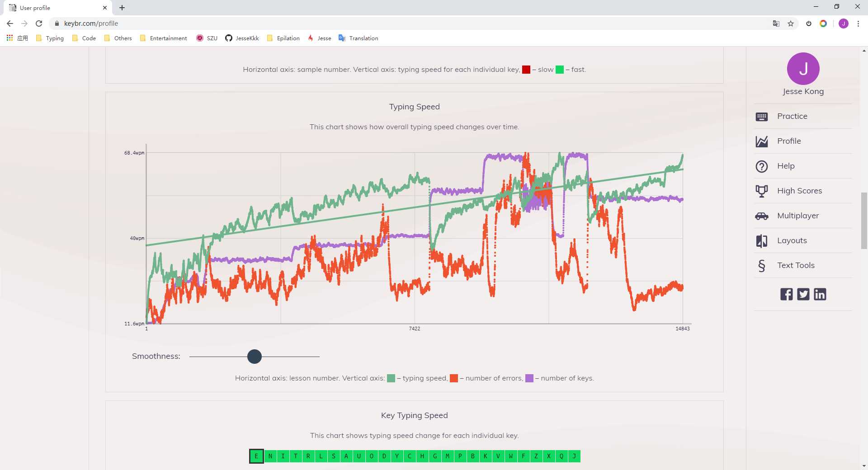Share on Twitter icon

coord(803,294)
